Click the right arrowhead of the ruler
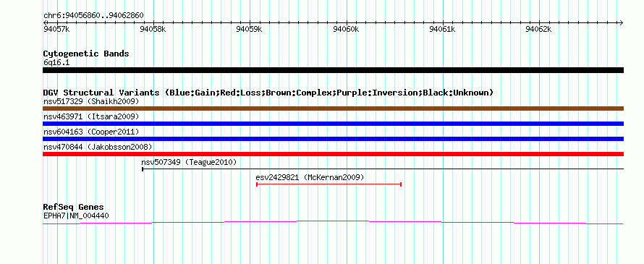The width and height of the screenshot is (644, 264). click(621, 22)
